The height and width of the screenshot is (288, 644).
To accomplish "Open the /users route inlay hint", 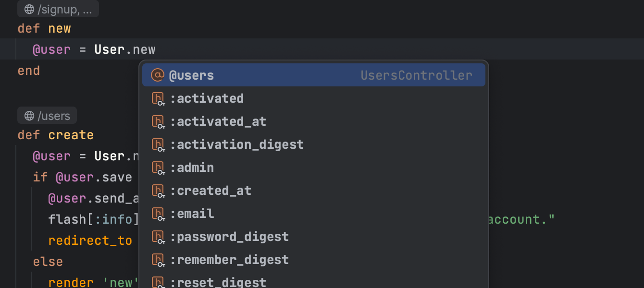I will point(53,116).
